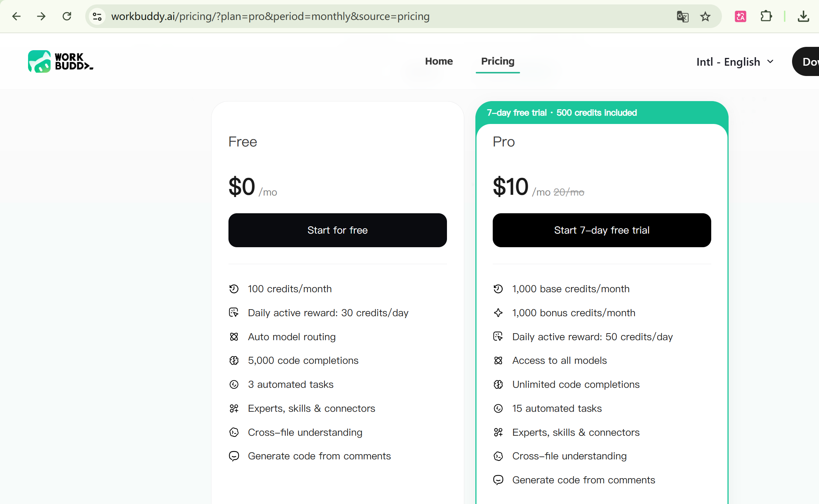Click the struck-through 20/mo price

click(x=569, y=192)
